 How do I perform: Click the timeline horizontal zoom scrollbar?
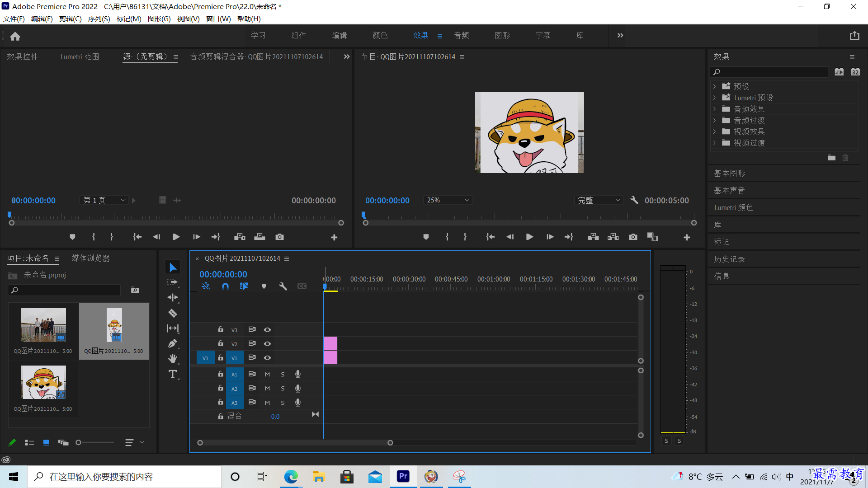tap(295, 443)
